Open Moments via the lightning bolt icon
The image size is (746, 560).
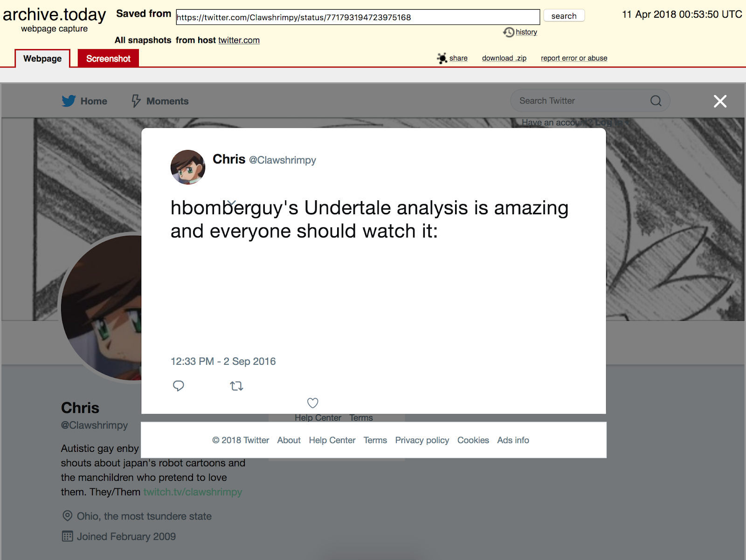136,101
